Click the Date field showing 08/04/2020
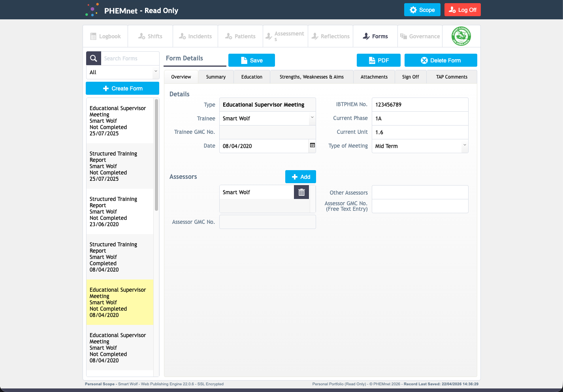 tap(264, 146)
